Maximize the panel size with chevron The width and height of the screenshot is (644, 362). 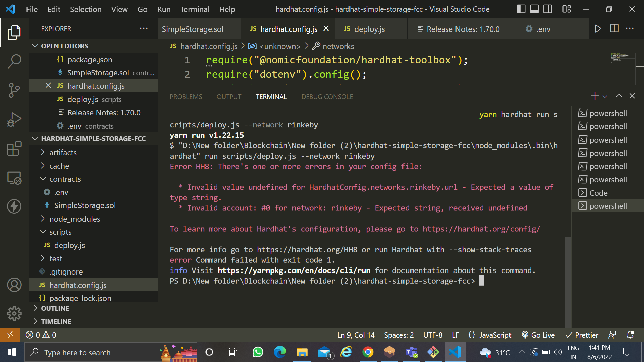(619, 96)
